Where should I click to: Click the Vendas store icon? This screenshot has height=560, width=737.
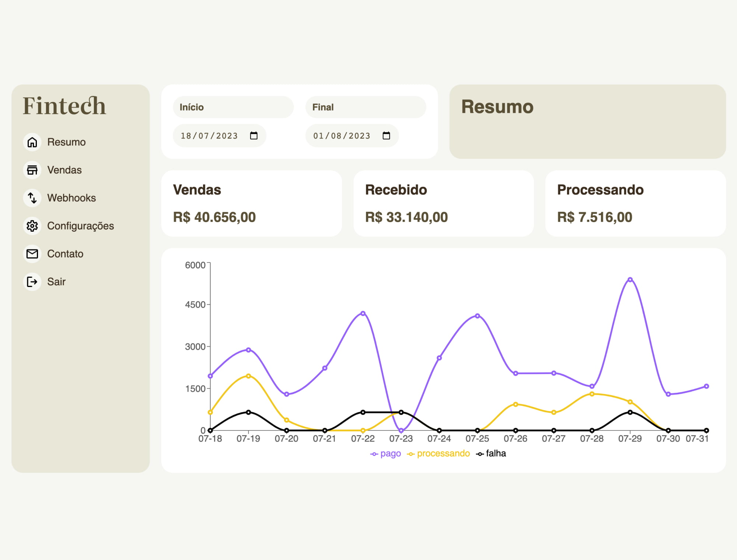[32, 170]
